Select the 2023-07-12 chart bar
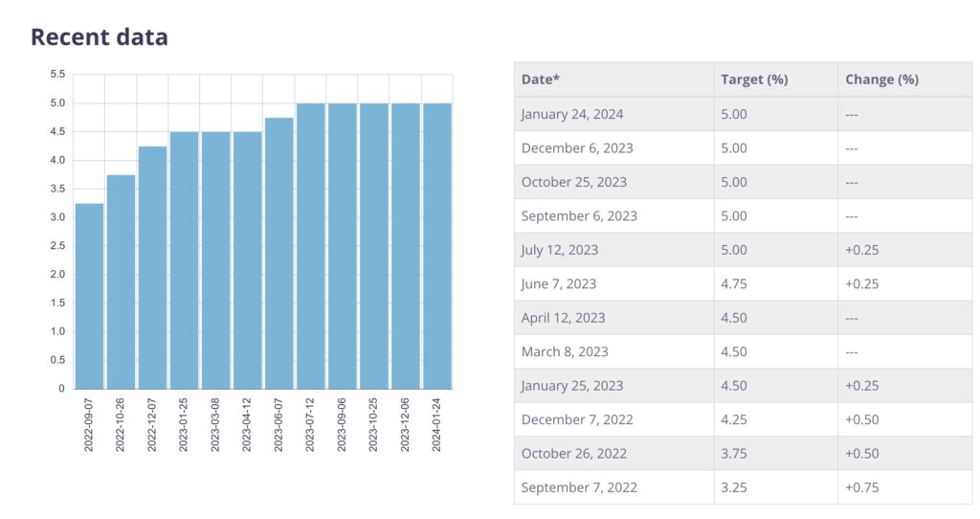 click(310, 246)
